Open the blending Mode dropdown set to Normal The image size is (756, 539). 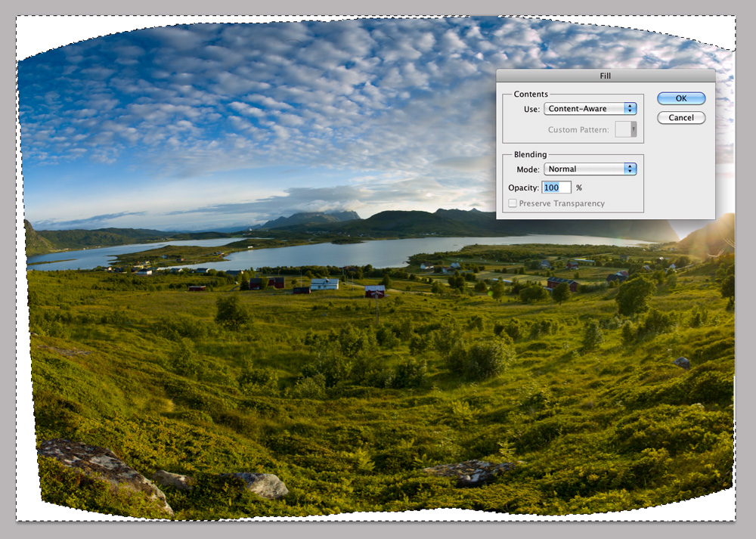coord(590,169)
